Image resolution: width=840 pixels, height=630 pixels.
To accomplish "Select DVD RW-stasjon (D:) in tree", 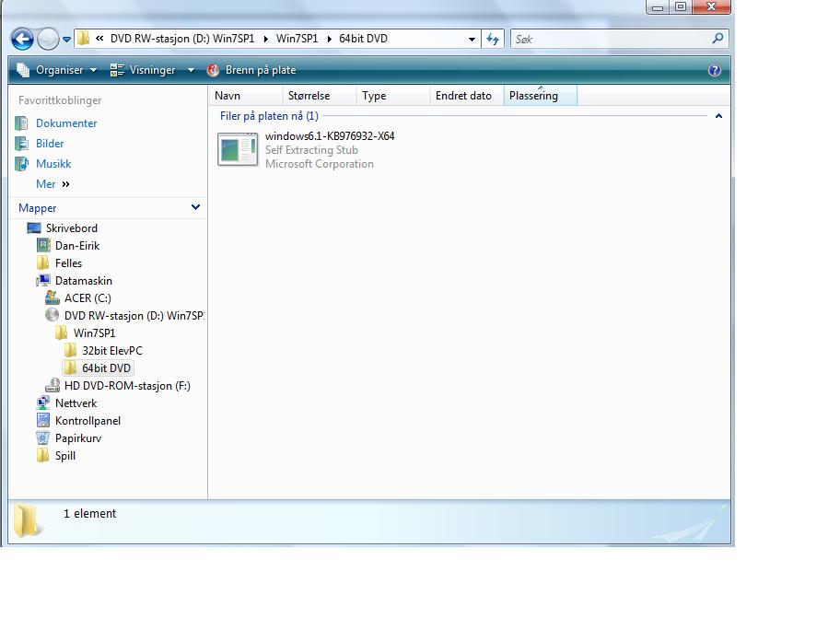I will click(x=134, y=316).
